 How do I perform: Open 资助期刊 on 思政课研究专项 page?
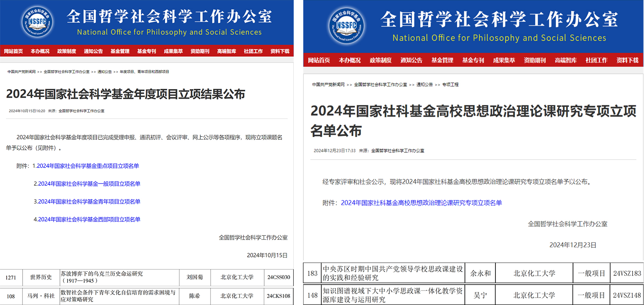(535, 60)
